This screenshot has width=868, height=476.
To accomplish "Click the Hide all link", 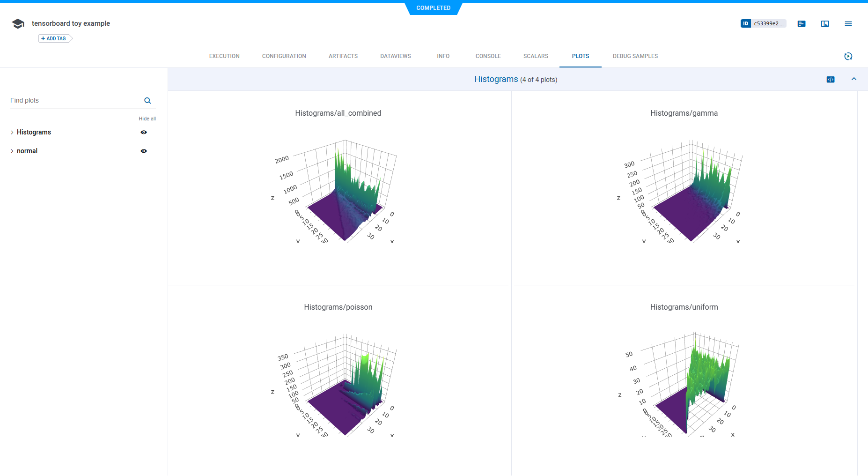I will coord(147,119).
